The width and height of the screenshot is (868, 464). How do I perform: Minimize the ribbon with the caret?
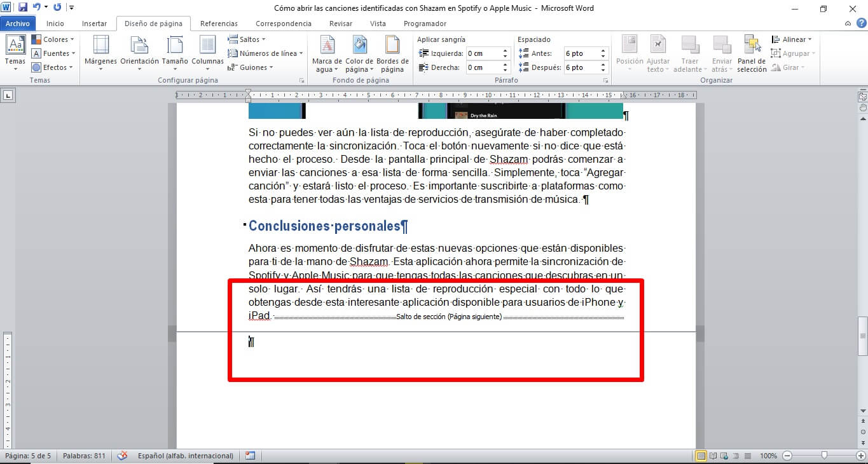click(x=849, y=24)
